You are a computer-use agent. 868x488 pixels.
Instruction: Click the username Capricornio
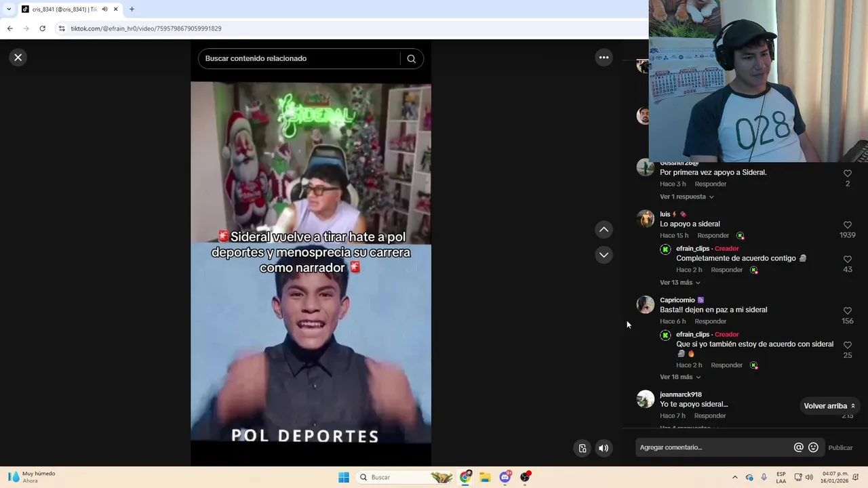point(677,300)
